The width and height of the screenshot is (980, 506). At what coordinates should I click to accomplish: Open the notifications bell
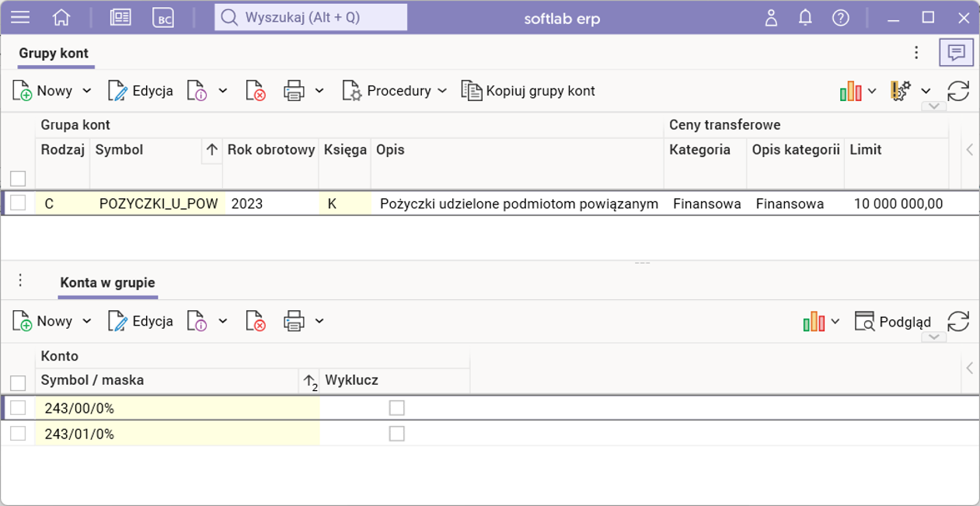pos(806,17)
